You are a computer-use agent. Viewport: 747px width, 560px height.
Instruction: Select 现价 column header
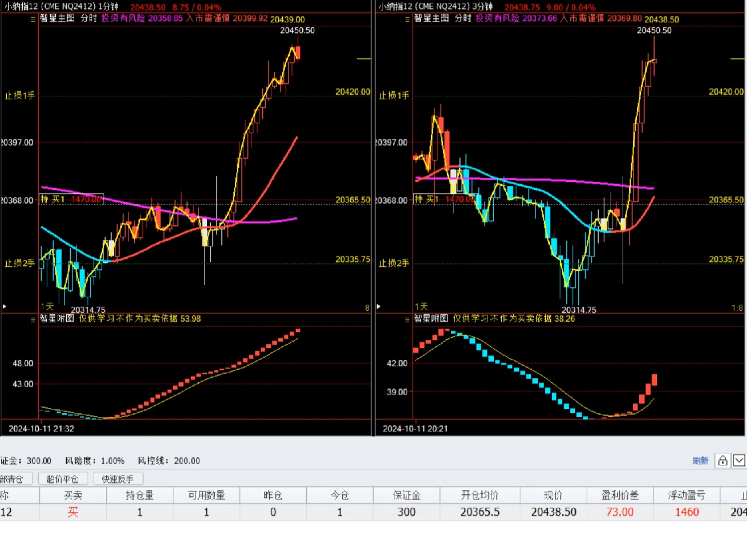pyautogui.click(x=553, y=496)
